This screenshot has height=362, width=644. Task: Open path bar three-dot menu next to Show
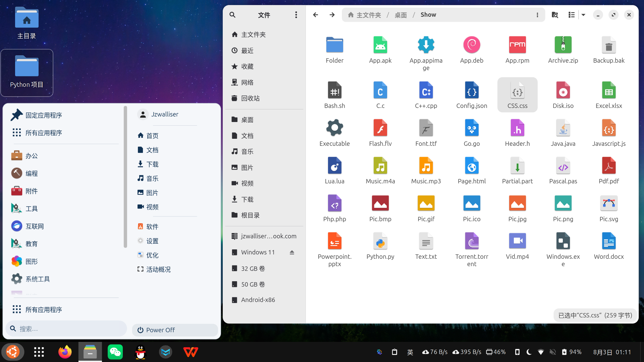pyautogui.click(x=537, y=15)
